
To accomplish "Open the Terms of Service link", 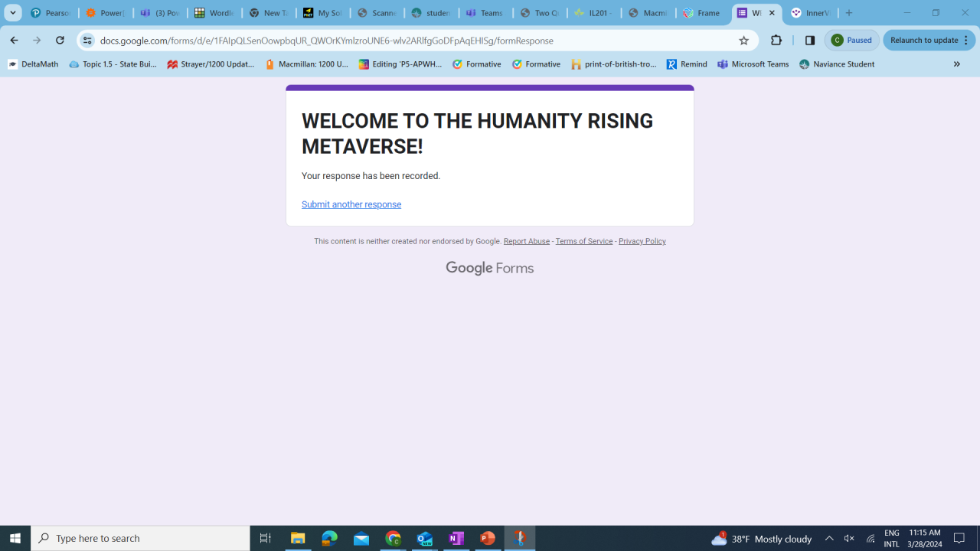I will [x=584, y=241].
